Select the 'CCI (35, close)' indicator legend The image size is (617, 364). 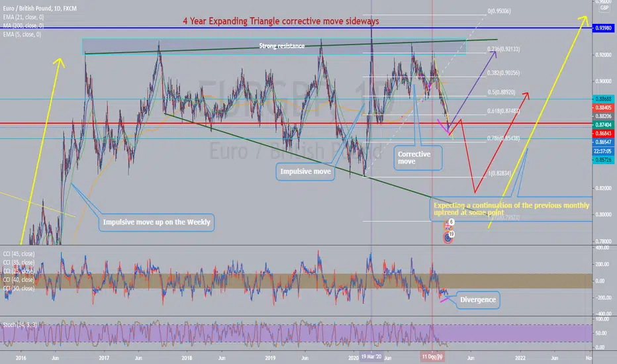coord(19,263)
